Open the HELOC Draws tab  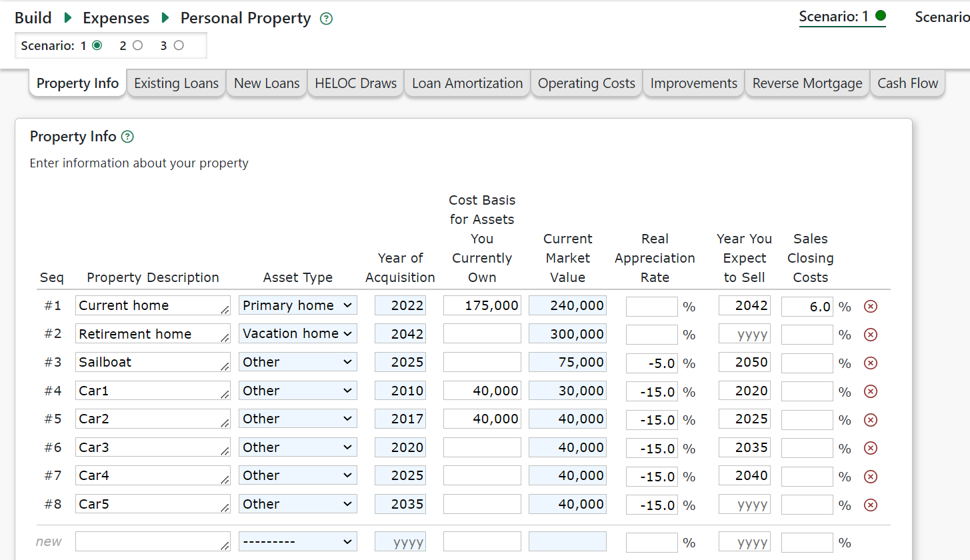click(356, 83)
